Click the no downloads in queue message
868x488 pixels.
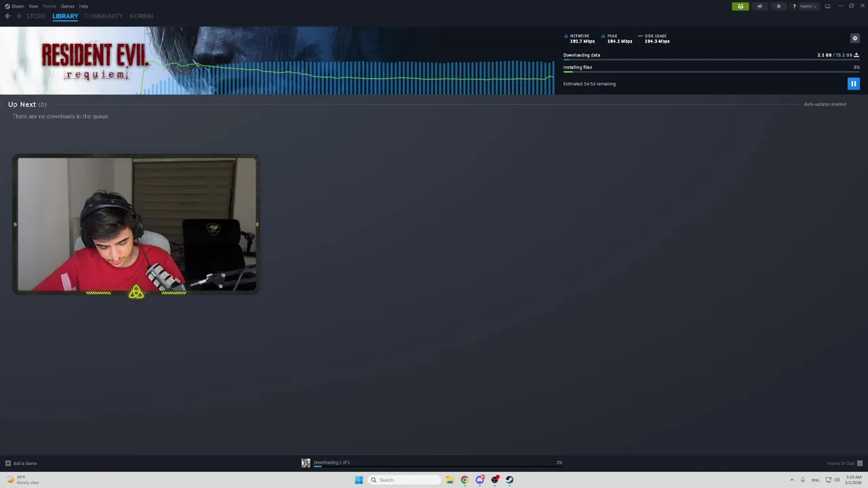60,117
